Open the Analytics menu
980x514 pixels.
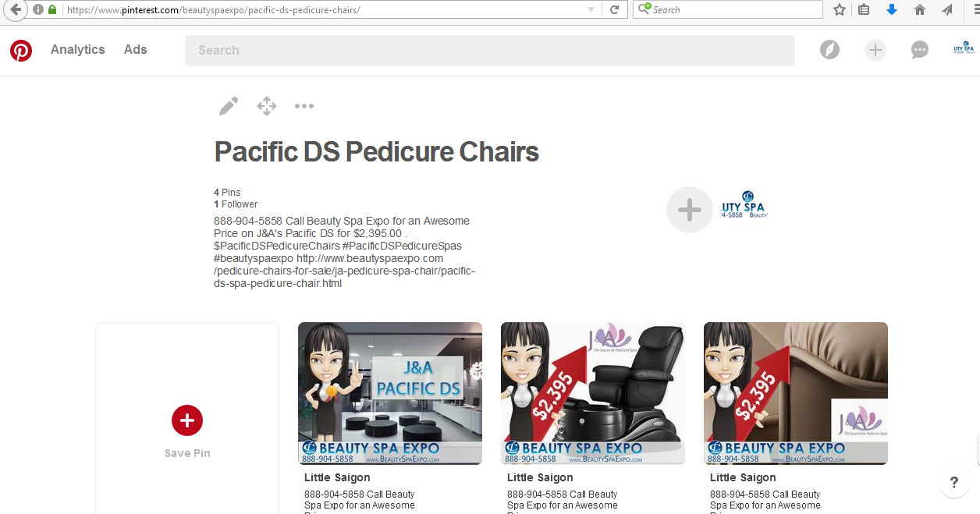pyautogui.click(x=77, y=50)
